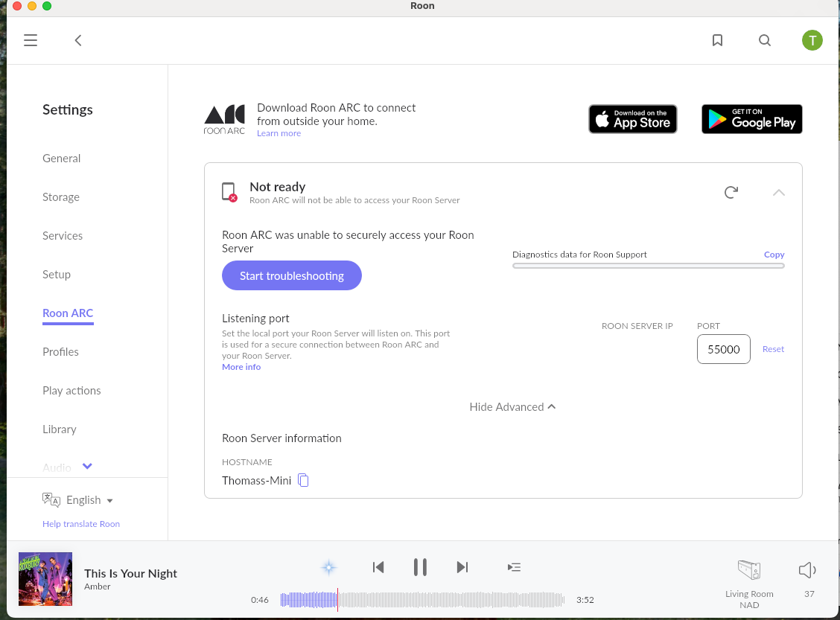Open General settings
The width and height of the screenshot is (840, 620).
(x=62, y=159)
